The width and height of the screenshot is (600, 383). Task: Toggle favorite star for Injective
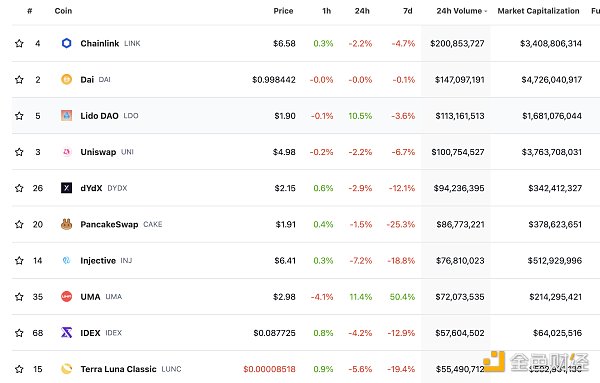point(19,261)
